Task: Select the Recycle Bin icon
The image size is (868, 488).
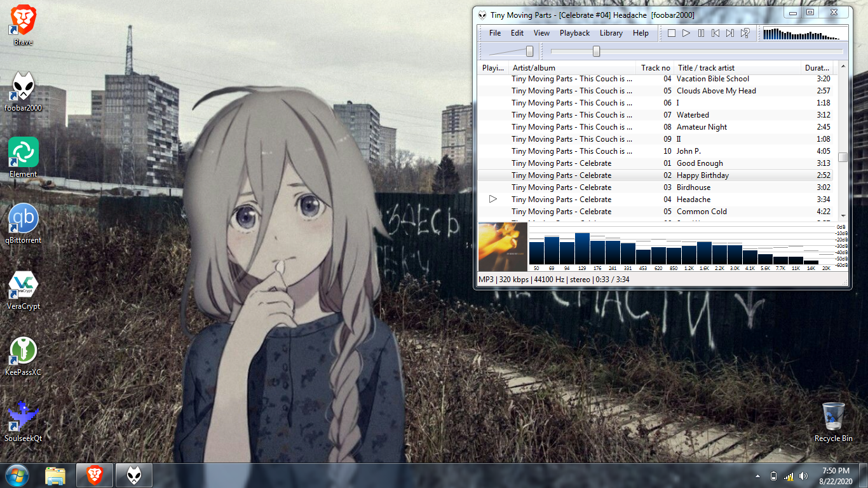Action: click(834, 422)
